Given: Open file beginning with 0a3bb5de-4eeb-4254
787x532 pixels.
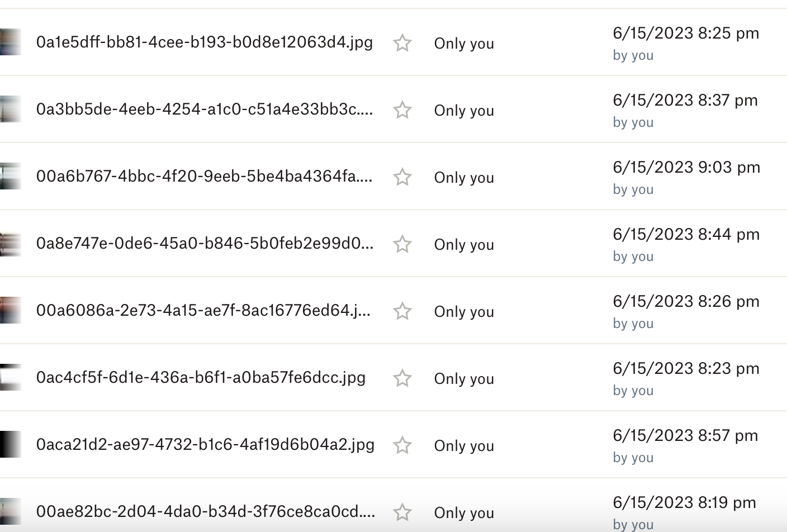Looking at the screenshot, I should click(x=204, y=110).
